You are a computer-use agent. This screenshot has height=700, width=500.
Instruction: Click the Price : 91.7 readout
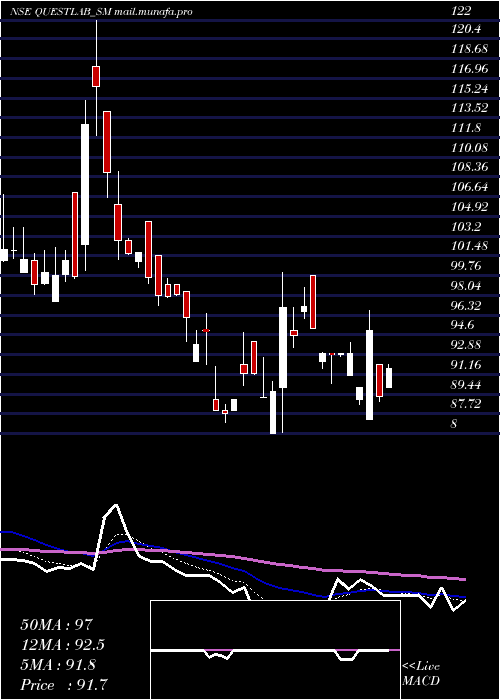click(64, 684)
